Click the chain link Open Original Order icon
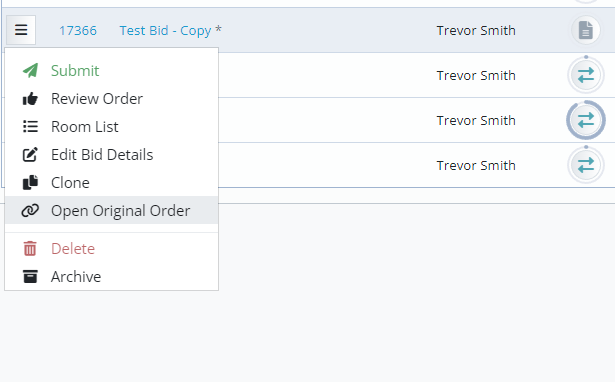The image size is (615, 382). click(30, 211)
